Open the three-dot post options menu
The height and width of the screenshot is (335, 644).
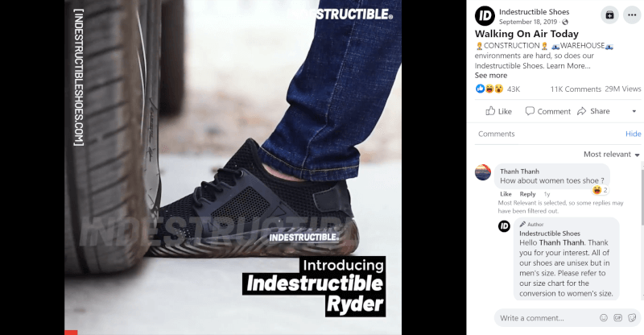click(632, 15)
